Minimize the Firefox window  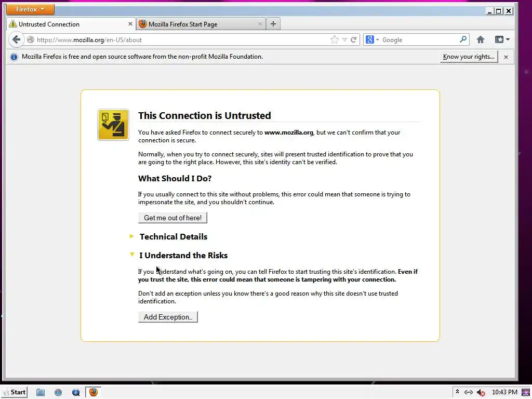(x=489, y=11)
